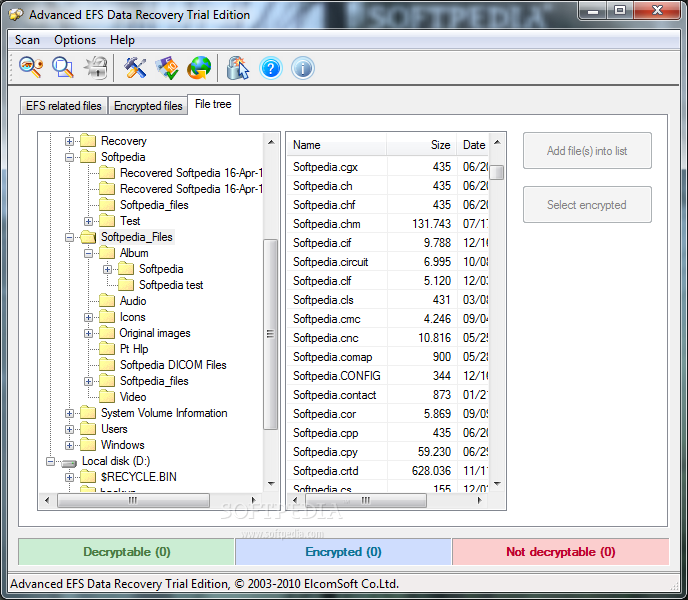Select the File tree tab
This screenshot has height=600, width=688.
(213, 104)
